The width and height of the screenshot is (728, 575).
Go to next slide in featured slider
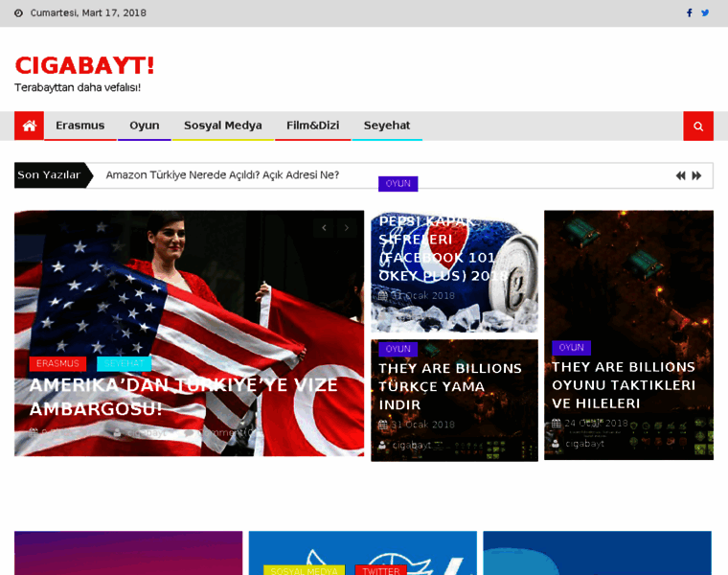pyautogui.click(x=347, y=227)
